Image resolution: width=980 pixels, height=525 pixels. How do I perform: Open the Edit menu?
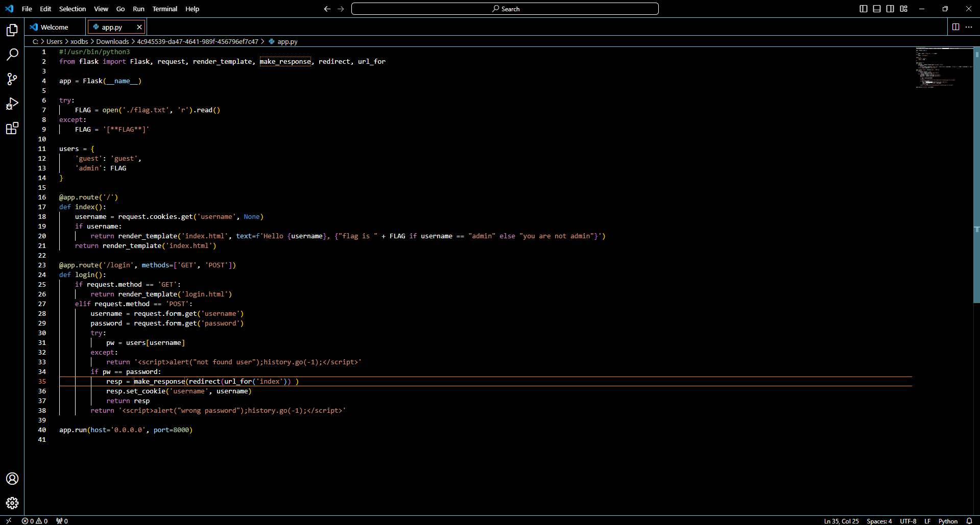[45, 9]
